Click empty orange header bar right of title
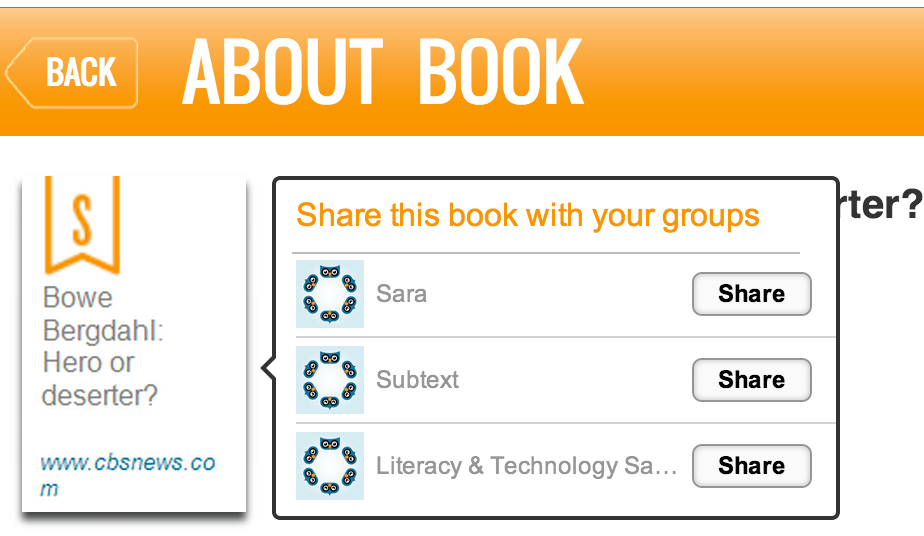 pos(760,72)
